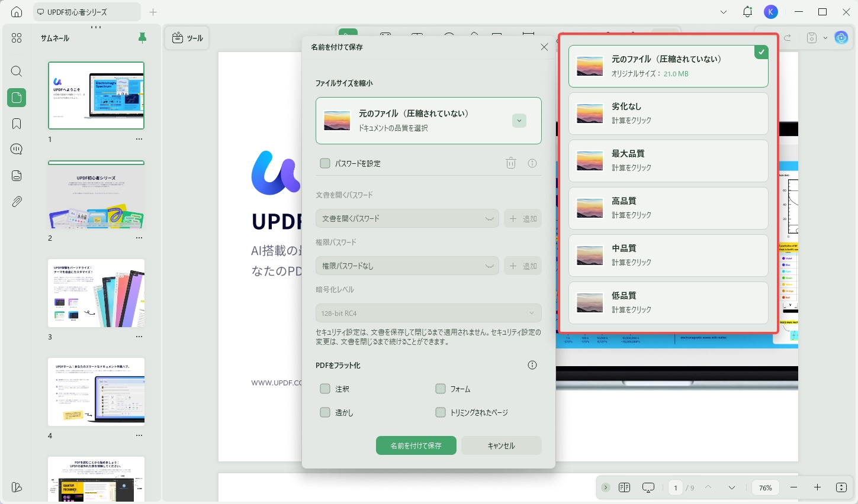Image resolution: width=858 pixels, height=504 pixels.
Task: Open the search panel from the sidebar
Action: click(17, 72)
